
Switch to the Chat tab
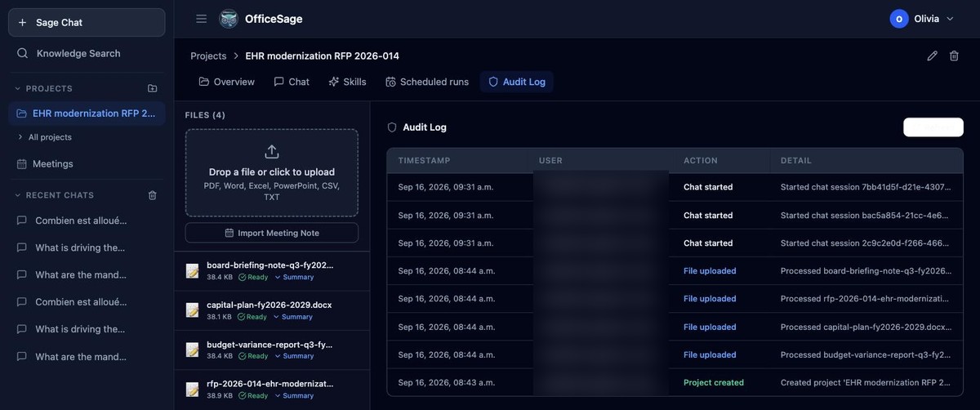[x=292, y=82]
